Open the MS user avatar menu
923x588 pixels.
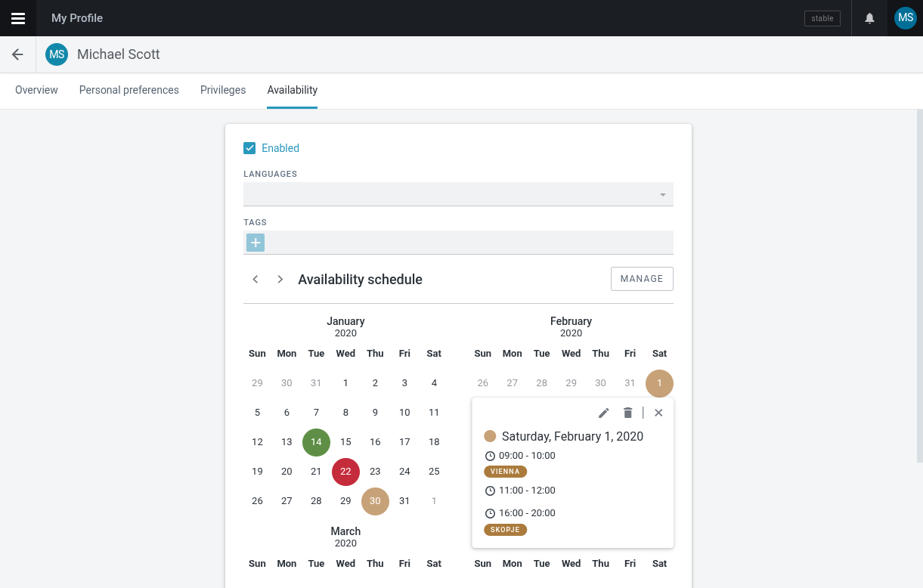(x=905, y=18)
